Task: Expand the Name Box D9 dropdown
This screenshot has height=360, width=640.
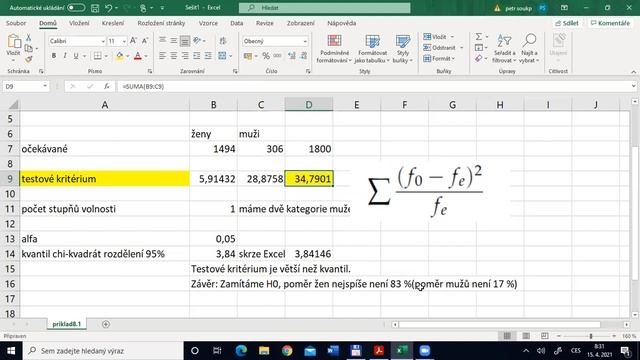Action: (45, 86)
